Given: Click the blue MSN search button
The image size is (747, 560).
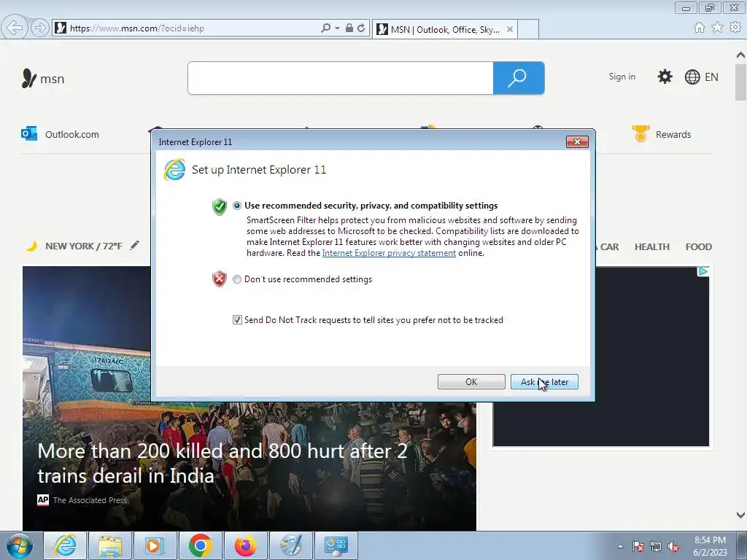Looking at the screenshot, I should 519,78.
